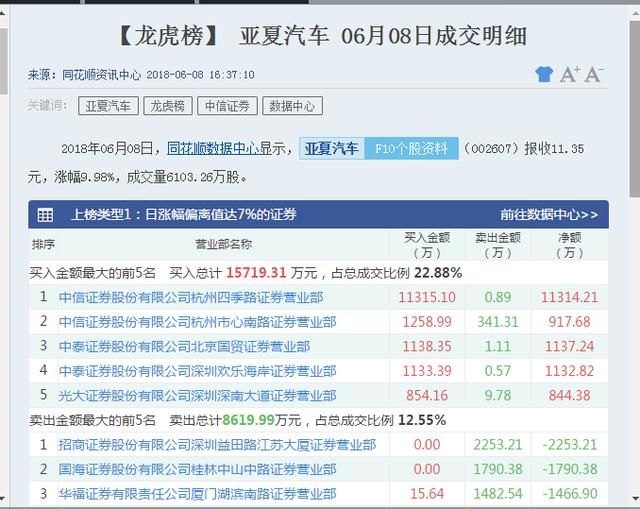The height and width of the screenshot is (509, 640).
Task: Select buy amount 854.16
Action: coord(427,396)
